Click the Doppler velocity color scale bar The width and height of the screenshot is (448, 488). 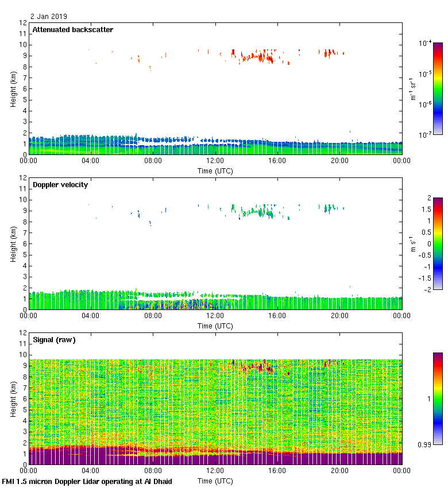pos(438,243)
